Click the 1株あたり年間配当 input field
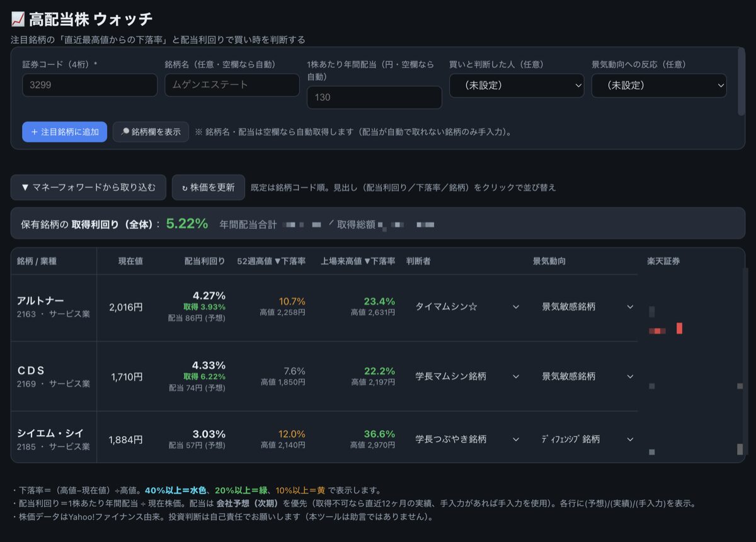This screenshot has height=542, width=756. 374,98
